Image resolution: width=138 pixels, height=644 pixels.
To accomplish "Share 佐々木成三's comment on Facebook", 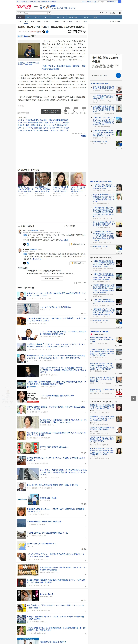I will pos(28,244).
